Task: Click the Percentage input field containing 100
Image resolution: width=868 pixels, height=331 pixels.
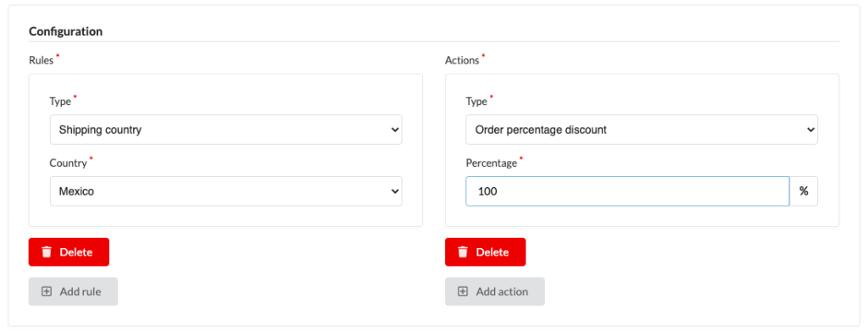Action: pyautogui.click(x=627, y=191)
